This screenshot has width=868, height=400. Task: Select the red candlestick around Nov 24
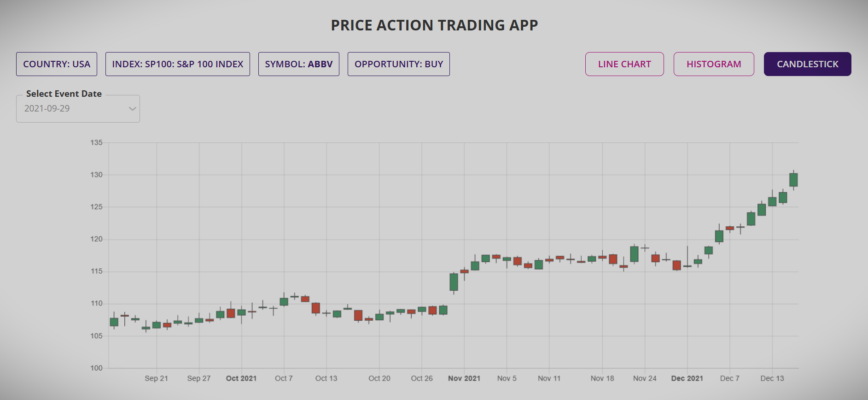click(x=655, y=259)
